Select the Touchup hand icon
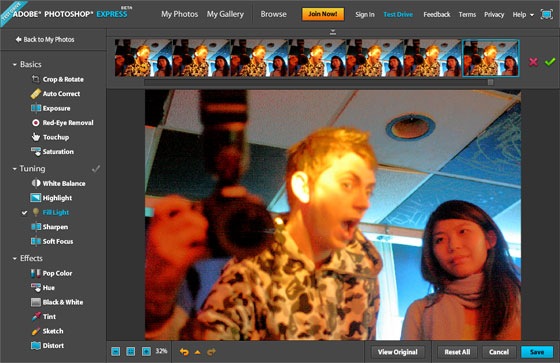Image resolution: width=560 pixels, height=363 pixels. pos(35,137)
